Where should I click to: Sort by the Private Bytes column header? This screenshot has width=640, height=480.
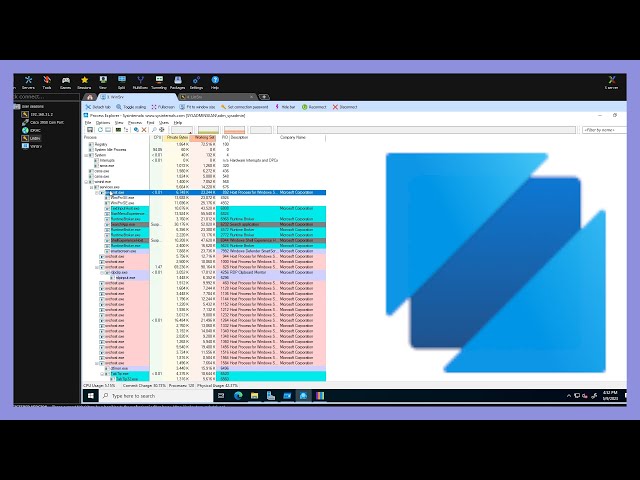(x=177, y=138)
